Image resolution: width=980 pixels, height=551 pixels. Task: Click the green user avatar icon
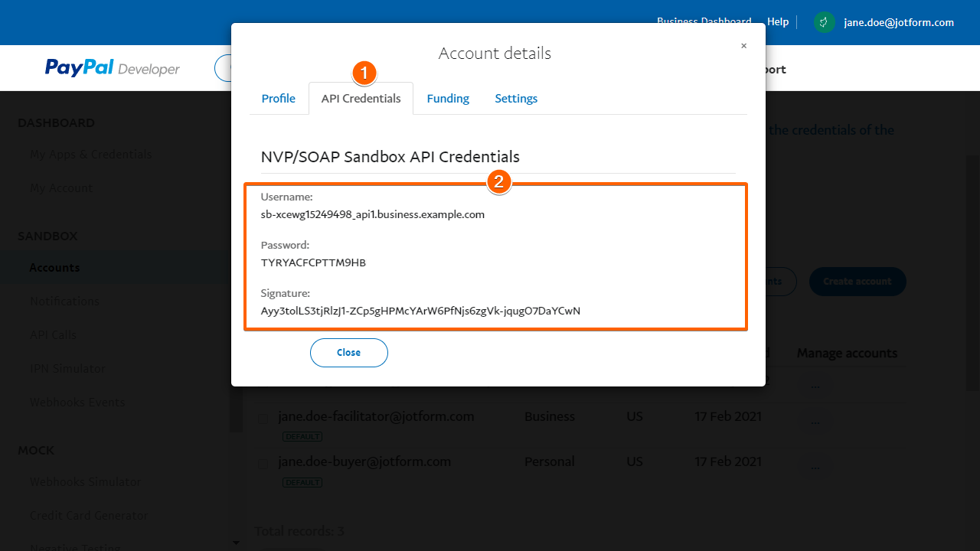pyautogui.click(x=824, y=22)
